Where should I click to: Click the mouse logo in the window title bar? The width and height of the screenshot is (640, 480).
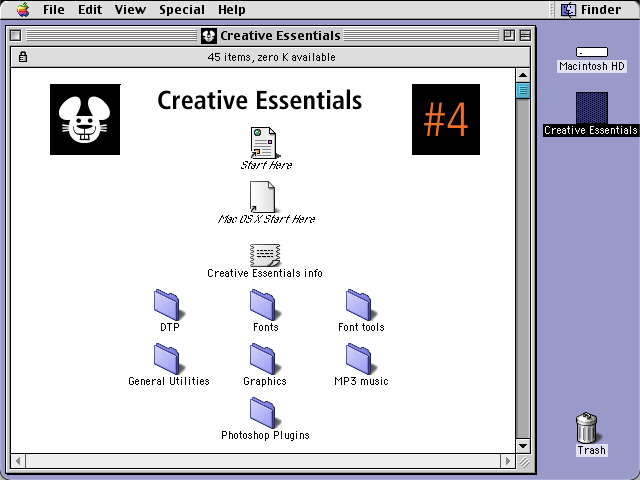tap(209, 36)
